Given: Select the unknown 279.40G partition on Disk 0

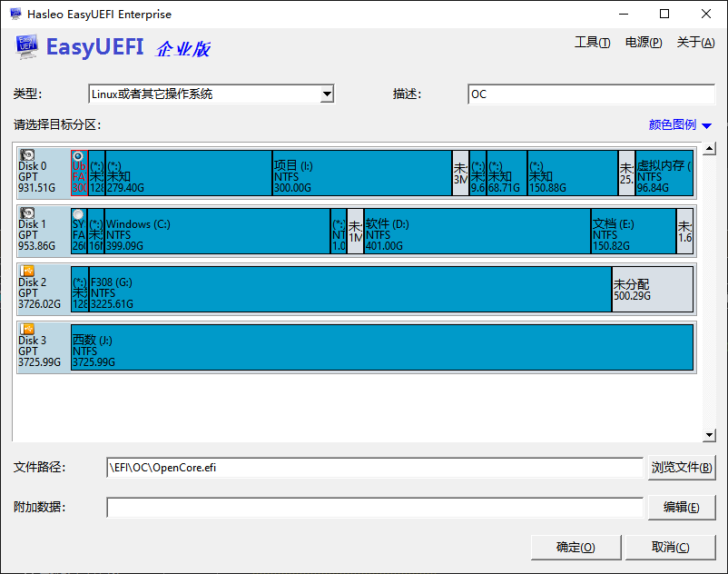Looking at the screenshot, I should point(189,173).
